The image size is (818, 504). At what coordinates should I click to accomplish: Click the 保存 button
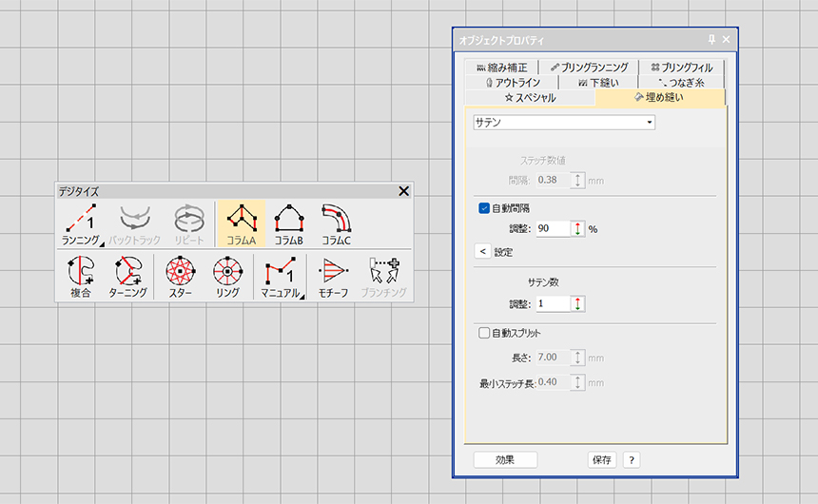point(602,459)
